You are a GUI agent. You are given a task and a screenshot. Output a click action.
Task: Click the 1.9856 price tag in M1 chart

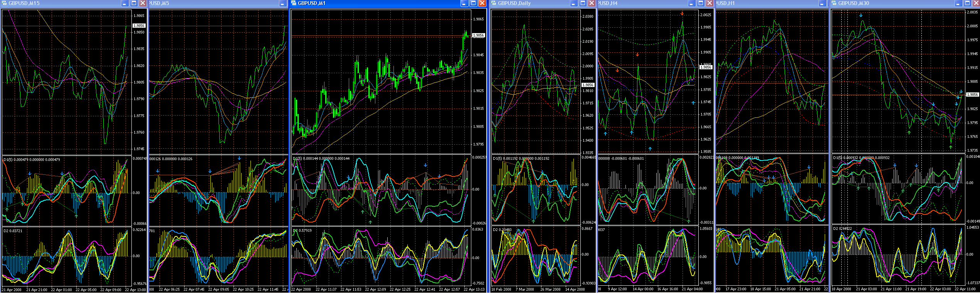[x=478, y=35]
